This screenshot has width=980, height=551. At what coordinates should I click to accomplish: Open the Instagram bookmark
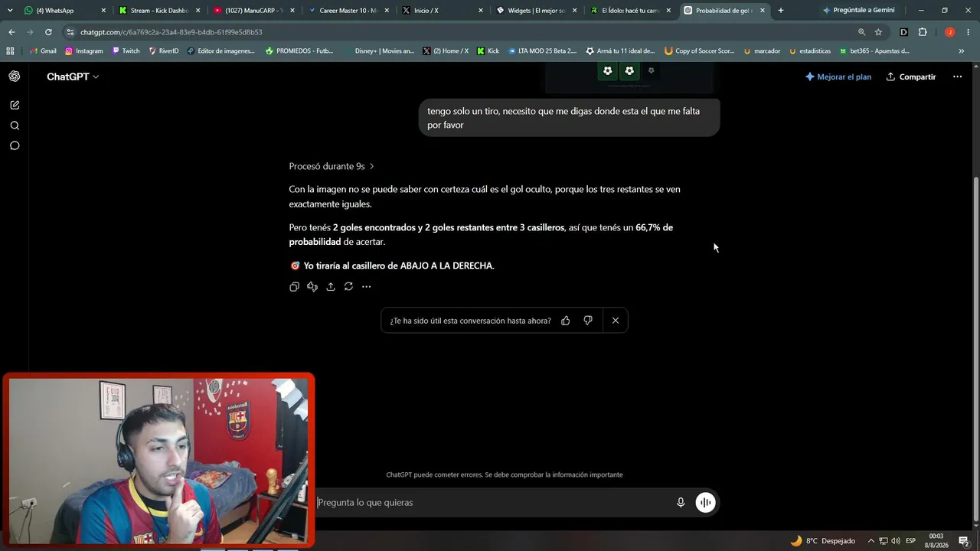pos(83,51)
